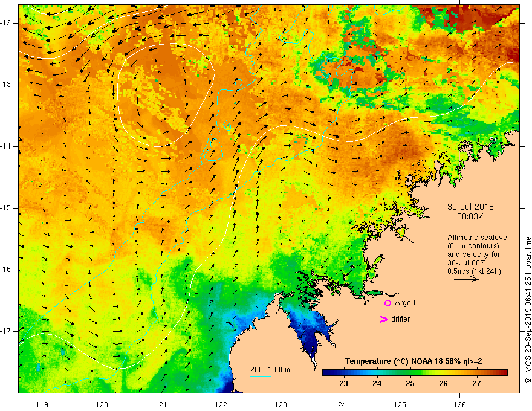Click the '(0.1m contours)' text line
The height and width of the screenshot is (411, 532).
[473, 246]
